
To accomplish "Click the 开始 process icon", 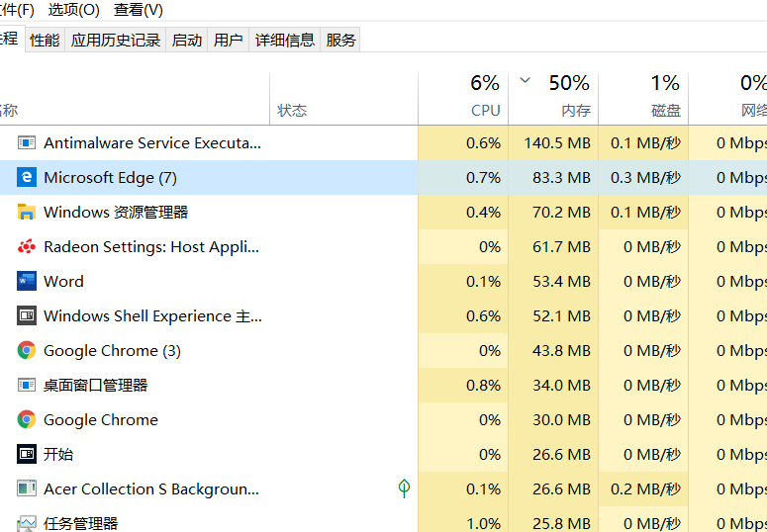I will (x=27, y=455).
